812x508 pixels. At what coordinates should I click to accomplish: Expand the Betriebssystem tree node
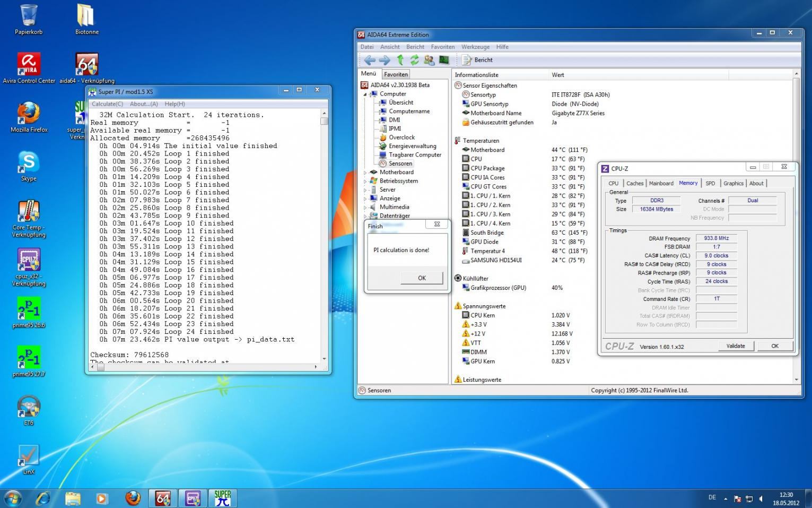pyautogui.click(x=365, y=181)
